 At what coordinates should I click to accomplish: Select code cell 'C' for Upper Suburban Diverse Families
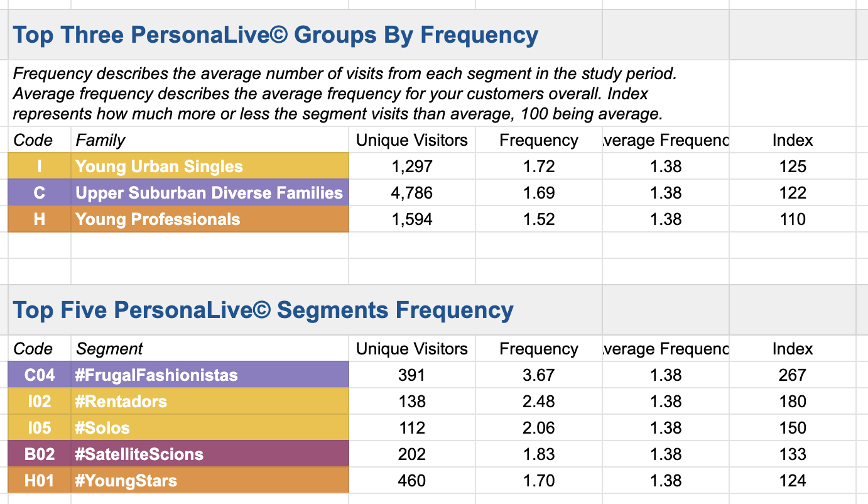point(40,193)
